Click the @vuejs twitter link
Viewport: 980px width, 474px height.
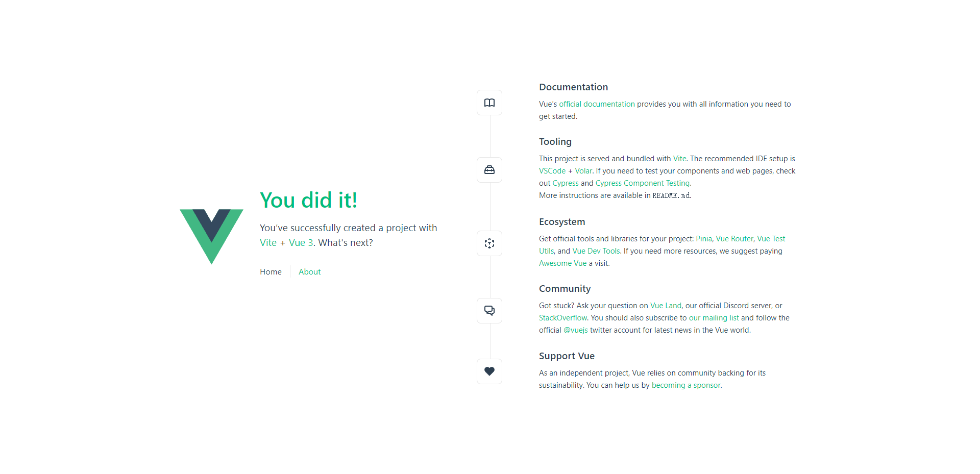(x=576, y=330)
